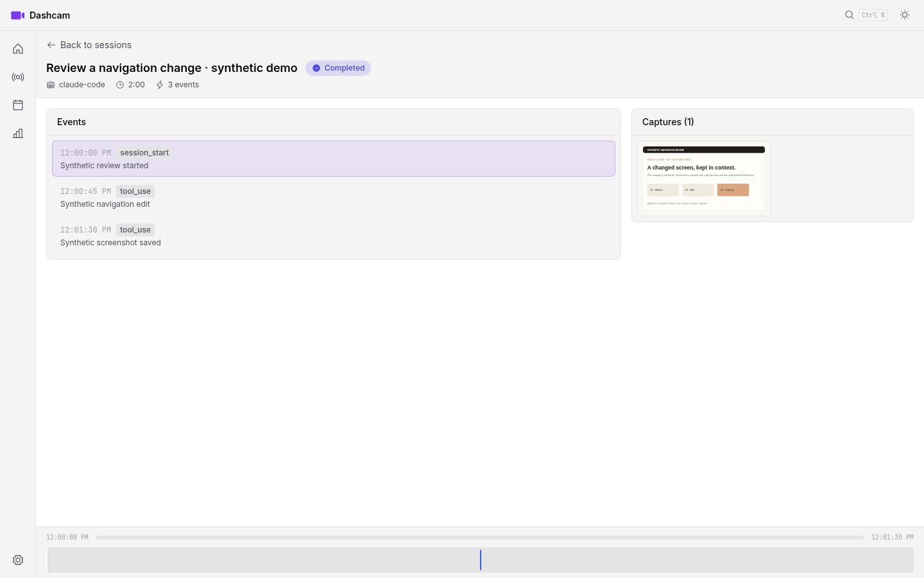The height and width of the screenshot is (578, 924).
Task: Select the Synthetic screenshot saved event
Action: click(x=334, y=236)
